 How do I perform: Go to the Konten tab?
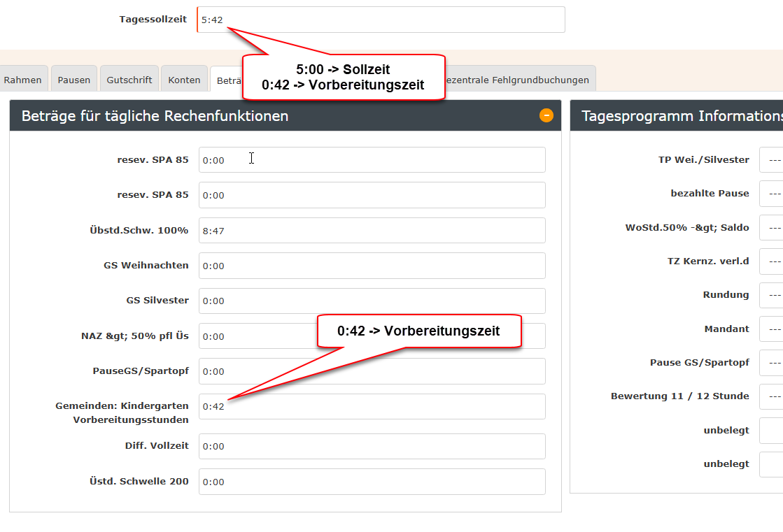(184, 80)
